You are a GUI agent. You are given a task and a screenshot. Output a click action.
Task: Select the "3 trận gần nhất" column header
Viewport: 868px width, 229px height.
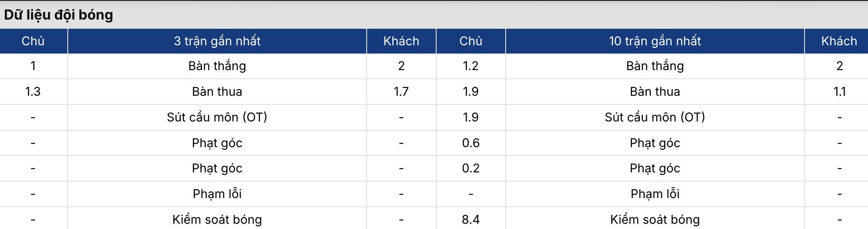pos(217,41)
